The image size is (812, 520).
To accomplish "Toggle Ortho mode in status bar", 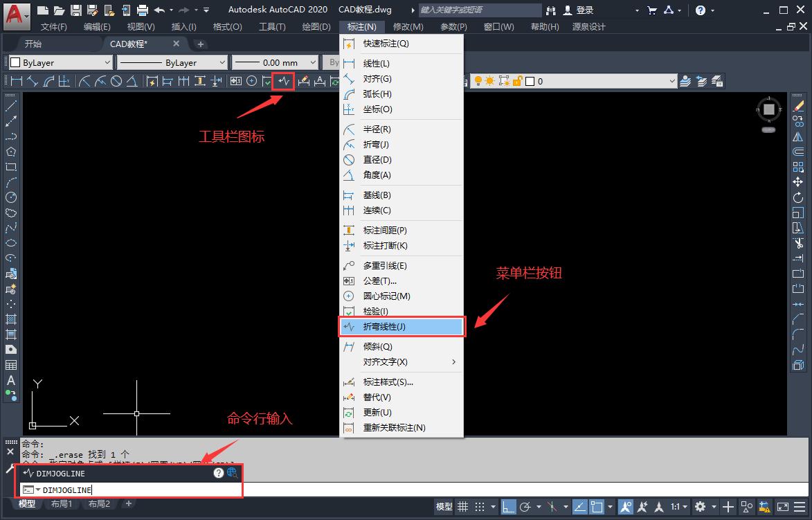I will pos(509,507).
